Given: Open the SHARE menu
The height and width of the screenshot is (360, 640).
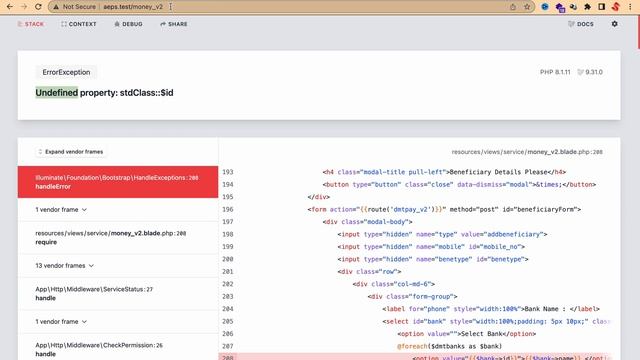Looking at the screenshot, I should 173,24.
